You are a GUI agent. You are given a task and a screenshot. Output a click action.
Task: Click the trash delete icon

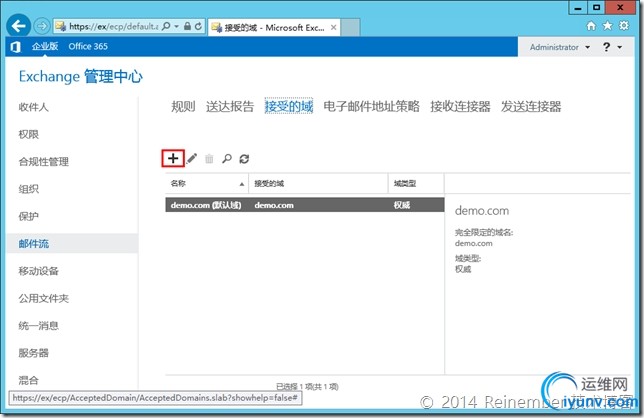(x=209, y=158)
